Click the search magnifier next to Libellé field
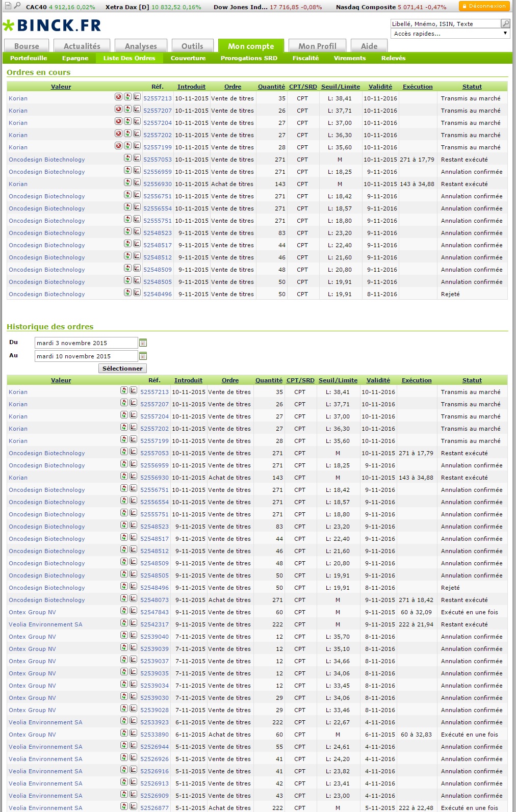516x812 pixels. [505, 23]
